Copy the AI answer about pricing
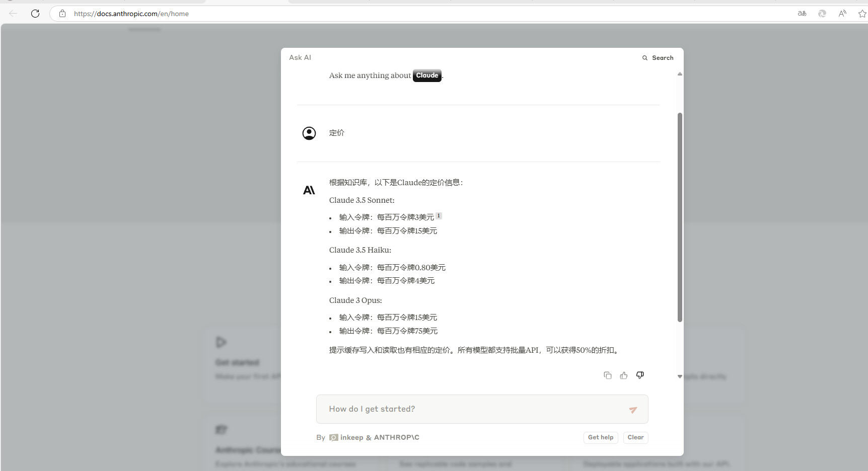 [x=607, y=375]
